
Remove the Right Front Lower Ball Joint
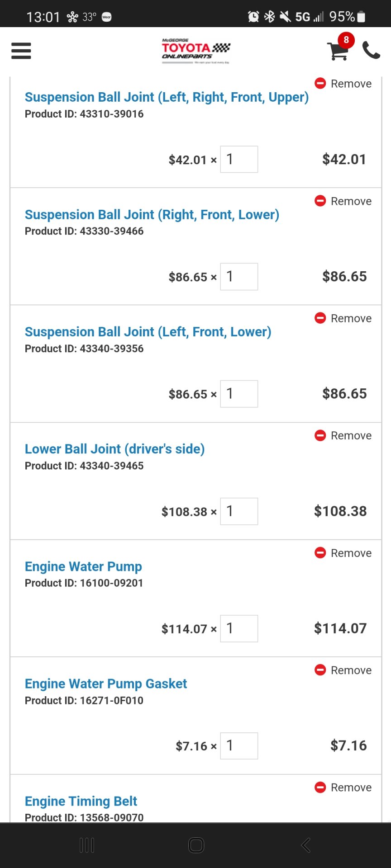click(343, 201)
